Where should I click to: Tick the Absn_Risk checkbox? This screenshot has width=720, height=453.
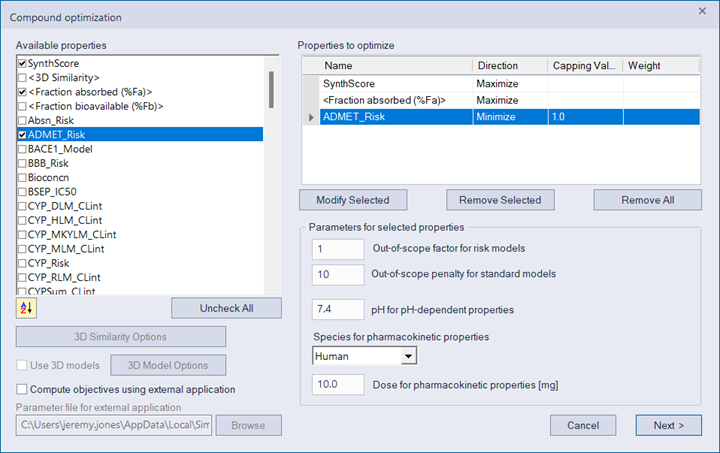click(22, 120)
